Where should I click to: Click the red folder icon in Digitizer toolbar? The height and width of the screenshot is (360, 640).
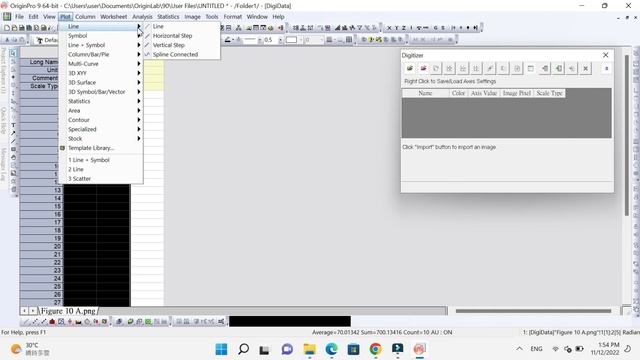(x=423, y=69)
